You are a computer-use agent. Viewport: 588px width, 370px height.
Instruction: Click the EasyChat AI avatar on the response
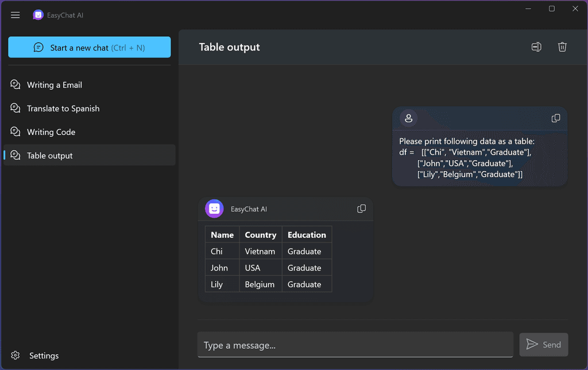click(214, 209)
